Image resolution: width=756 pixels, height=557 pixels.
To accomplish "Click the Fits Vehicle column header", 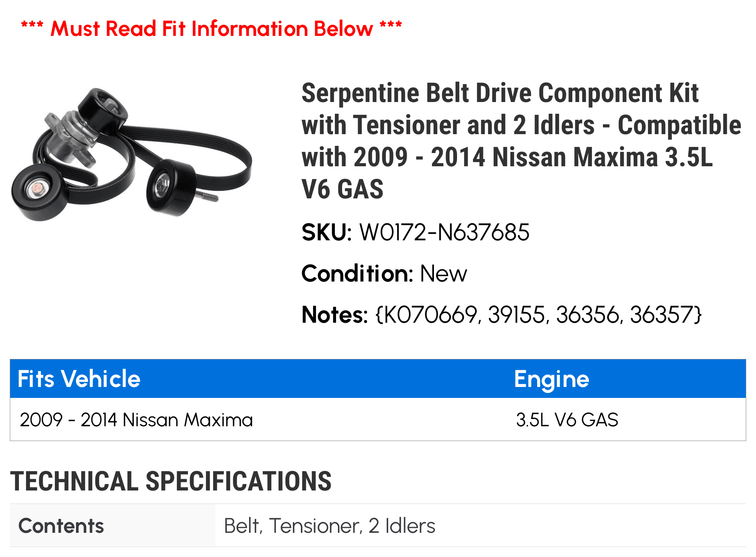I will coord(79,379).
